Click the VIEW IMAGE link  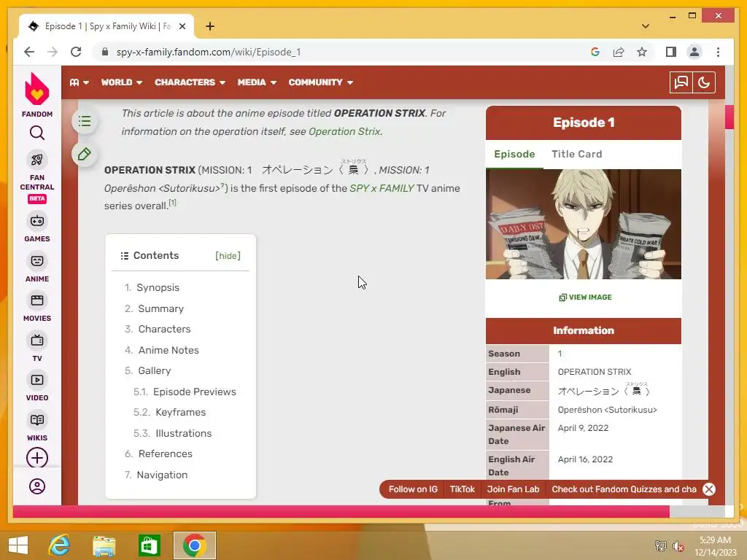point(586,297)
